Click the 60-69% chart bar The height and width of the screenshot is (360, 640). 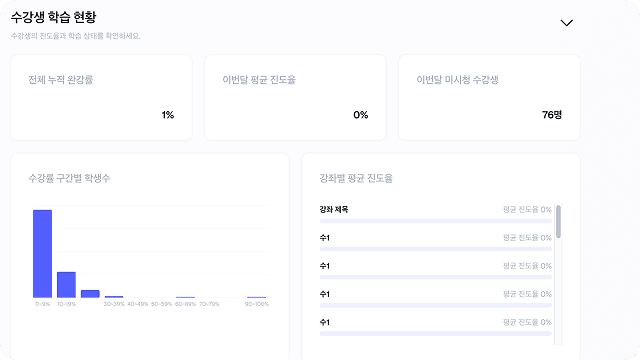[185, 297]
